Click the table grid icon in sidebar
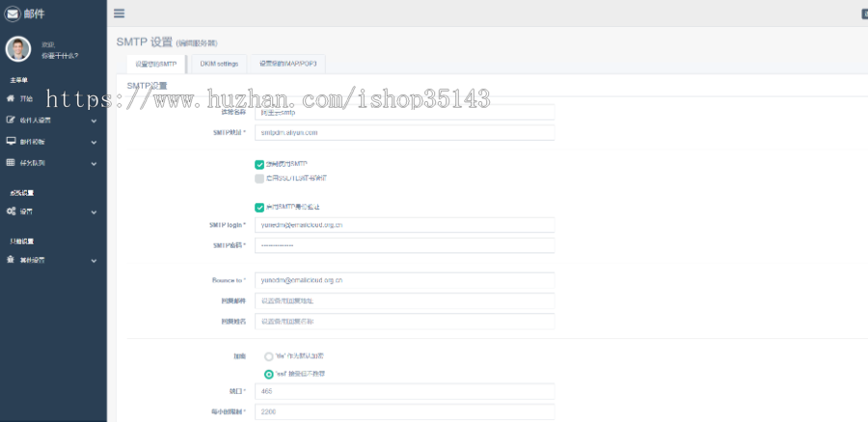 point(11,163)
